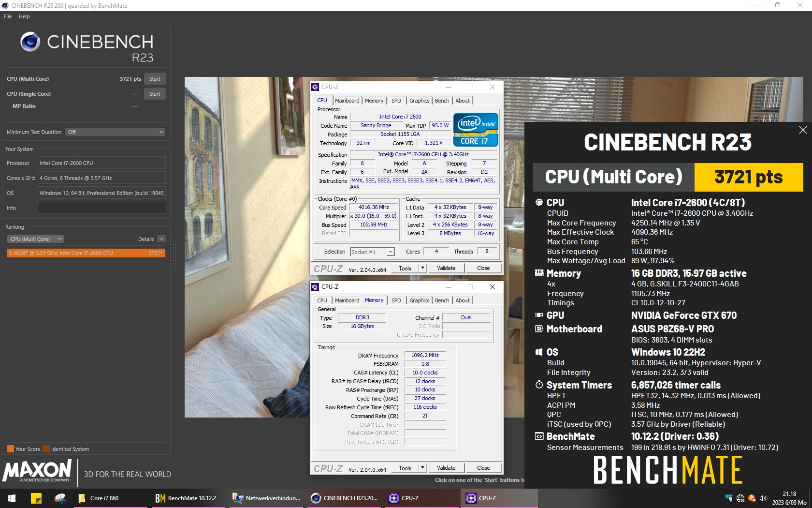Open the Socket #1 selection dropdown
The height and width of the screenshot is (508, 812).
[372, 252]
